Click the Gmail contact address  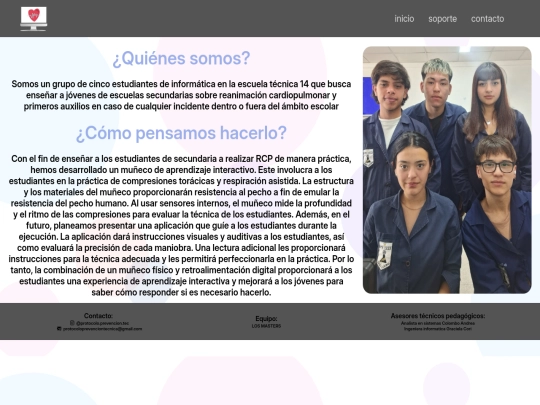[102, 329]
